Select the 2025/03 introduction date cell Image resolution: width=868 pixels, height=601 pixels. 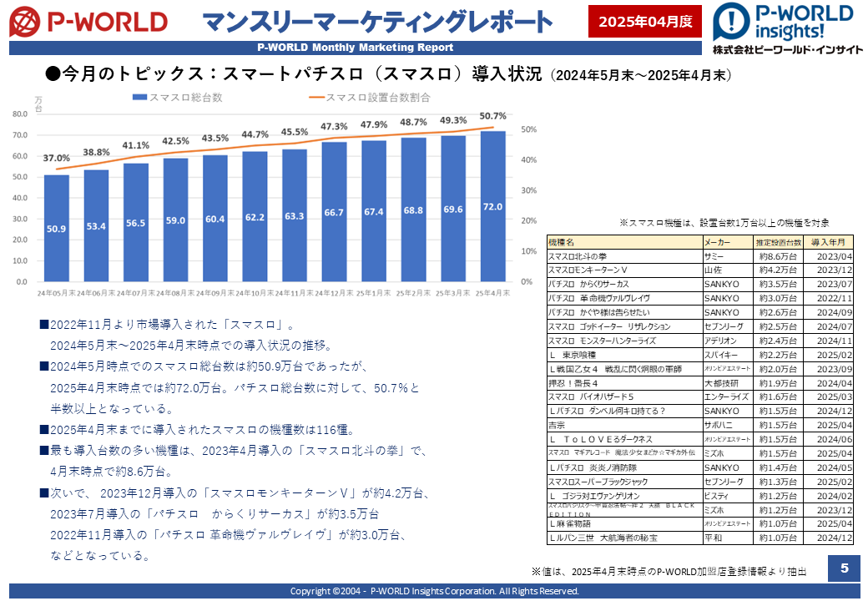click(828, 397)
